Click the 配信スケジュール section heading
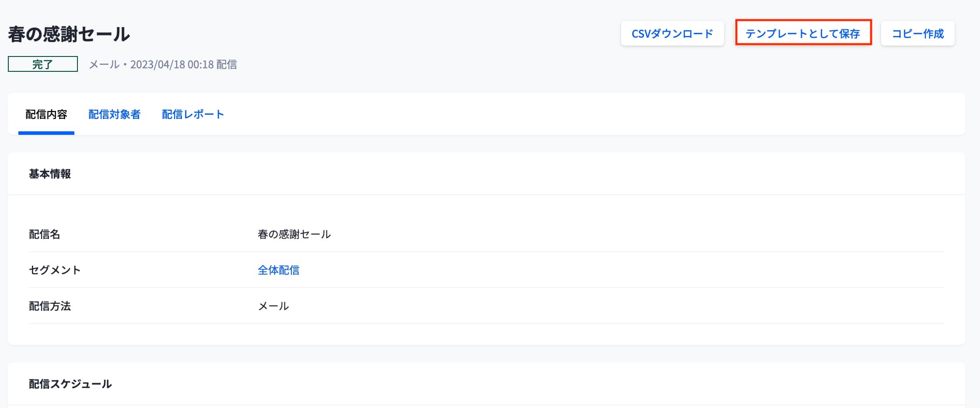 [x=70, y=384]
